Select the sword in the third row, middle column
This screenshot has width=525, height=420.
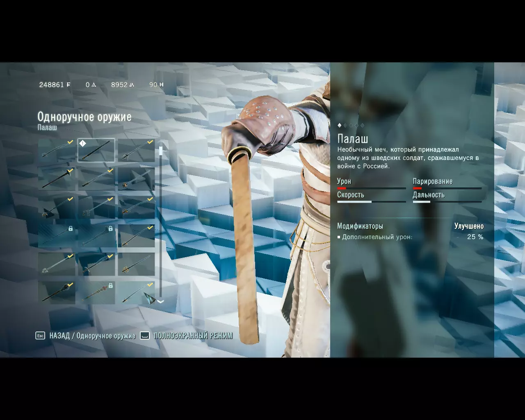pos(96,207)
